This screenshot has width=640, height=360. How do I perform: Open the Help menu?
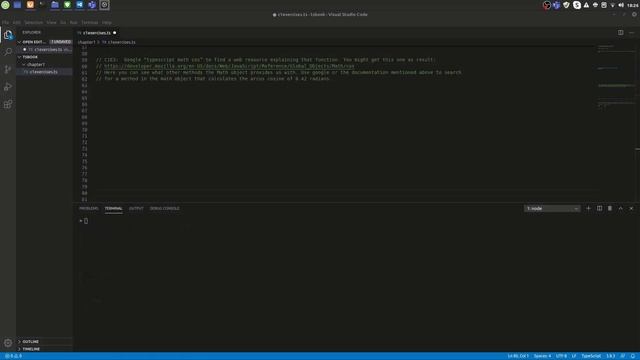coord(107,23)
